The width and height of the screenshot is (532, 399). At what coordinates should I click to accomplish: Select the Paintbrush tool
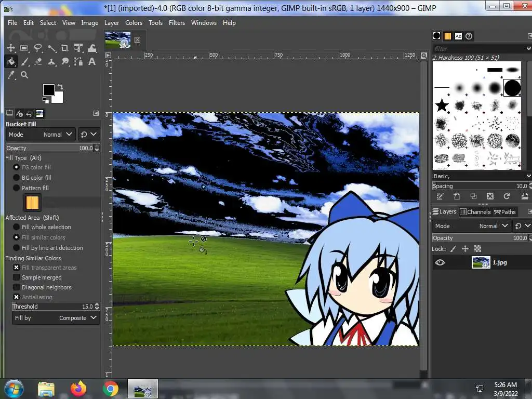click(x=24, y=62)
